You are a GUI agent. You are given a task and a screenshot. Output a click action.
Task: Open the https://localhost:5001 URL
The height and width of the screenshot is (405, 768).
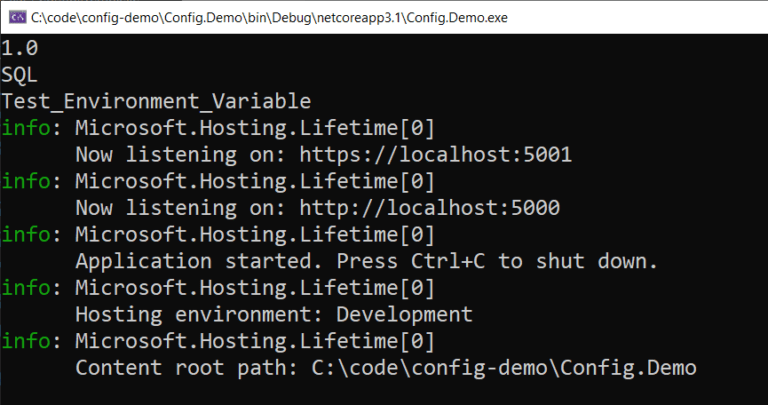coord(435,155)
